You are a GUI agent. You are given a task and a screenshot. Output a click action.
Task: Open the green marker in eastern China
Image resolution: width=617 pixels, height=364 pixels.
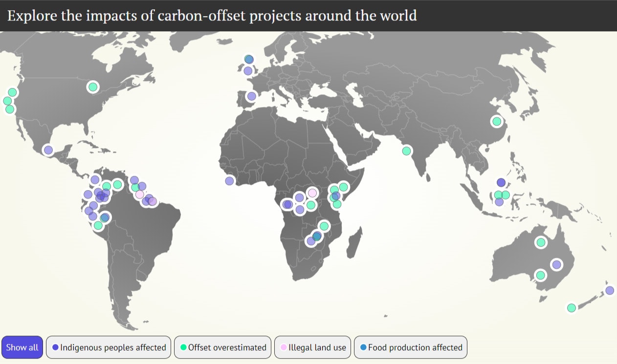[497, 121]
